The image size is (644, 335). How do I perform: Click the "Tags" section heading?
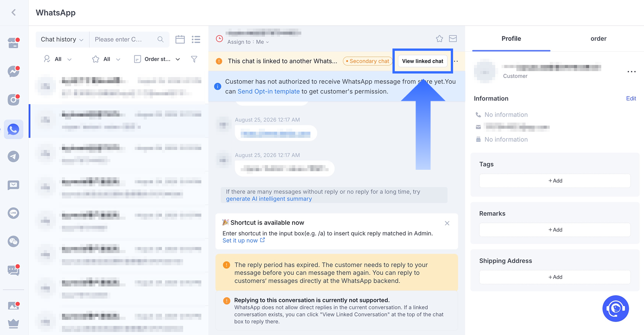[486, 164]
